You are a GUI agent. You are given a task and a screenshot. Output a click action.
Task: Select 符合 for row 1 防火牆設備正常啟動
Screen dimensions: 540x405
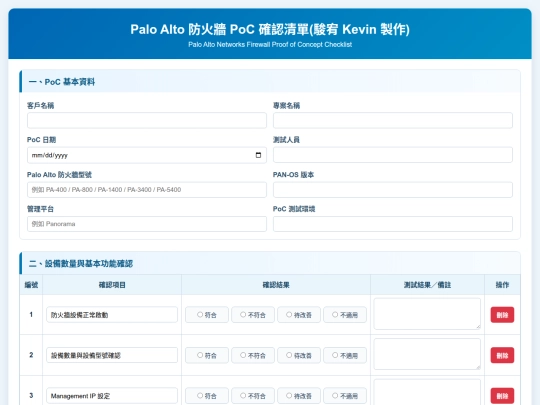[x=207, y=315]
